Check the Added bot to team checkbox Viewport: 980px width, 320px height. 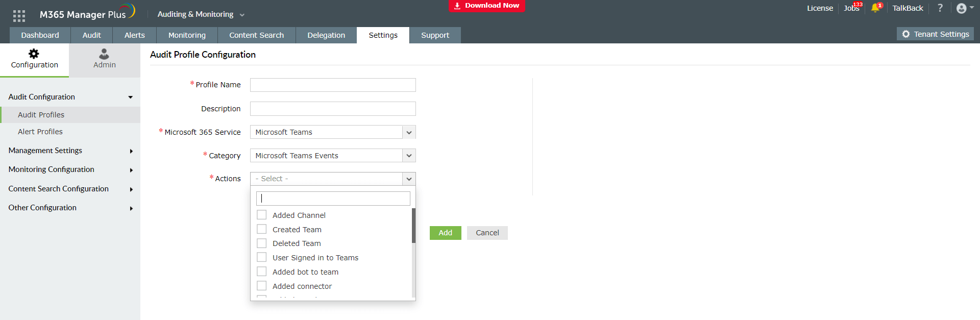click(x=262, y=272)
